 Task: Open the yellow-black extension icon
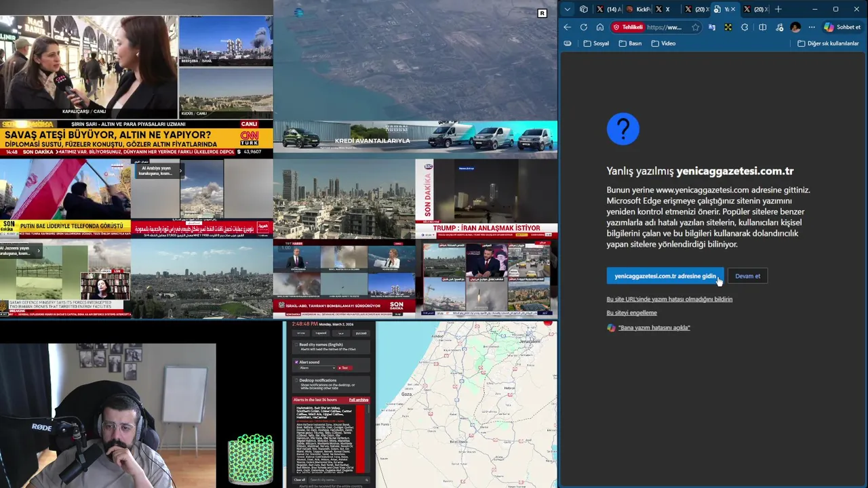point(728,27)
